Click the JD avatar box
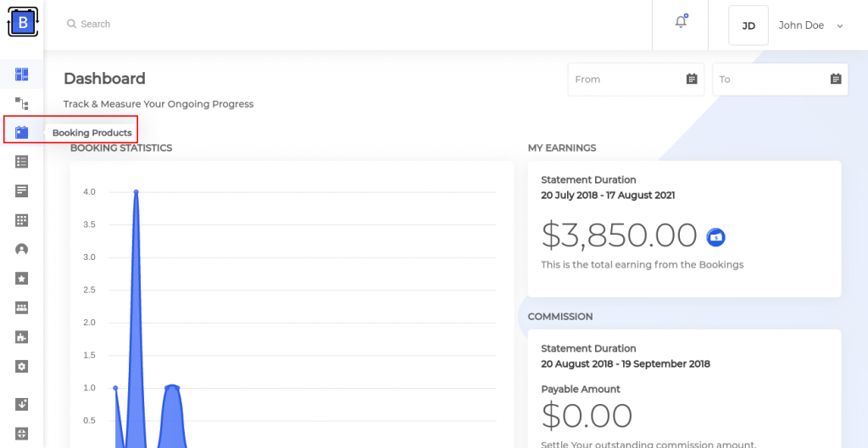The image size is (868, 448). click(748, 25)
